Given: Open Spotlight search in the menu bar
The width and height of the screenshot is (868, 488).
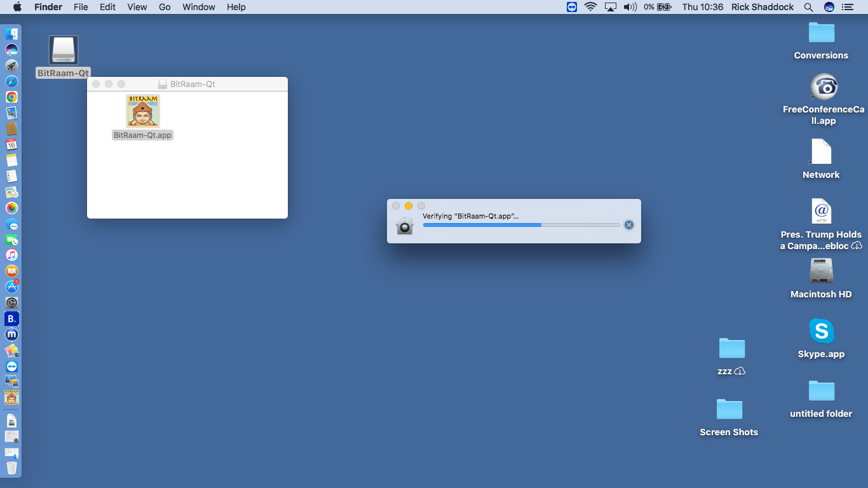Looking at the screenshot, I should tap(808, 7).
